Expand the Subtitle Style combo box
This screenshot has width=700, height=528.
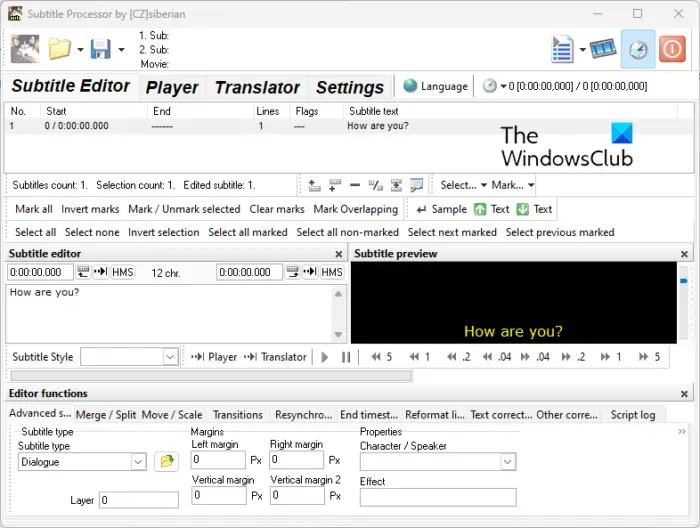point(170,357)
